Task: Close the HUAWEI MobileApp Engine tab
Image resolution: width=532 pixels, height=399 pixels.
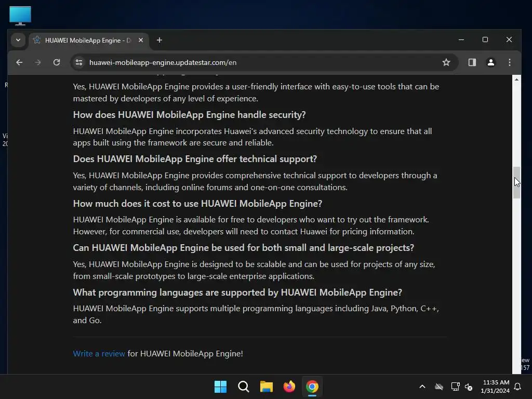Action: tap(140, 40)
